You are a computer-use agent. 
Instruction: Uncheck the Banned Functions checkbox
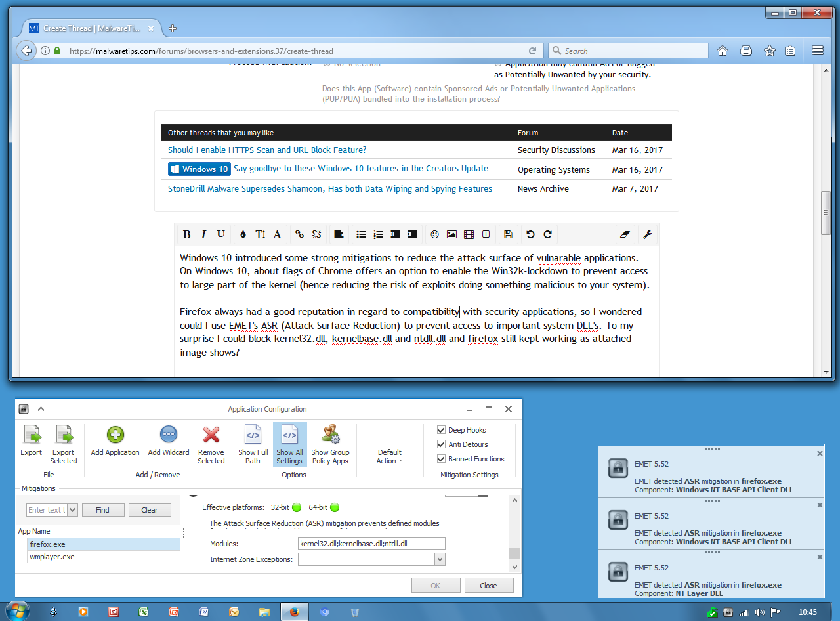click(442, 459)
